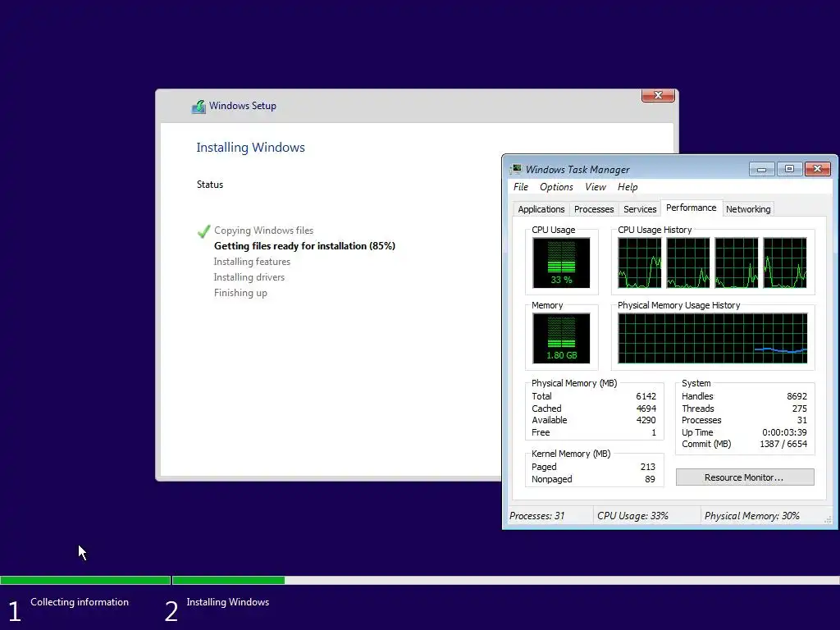Click the Total physical memory value 6142

(646, 396)
